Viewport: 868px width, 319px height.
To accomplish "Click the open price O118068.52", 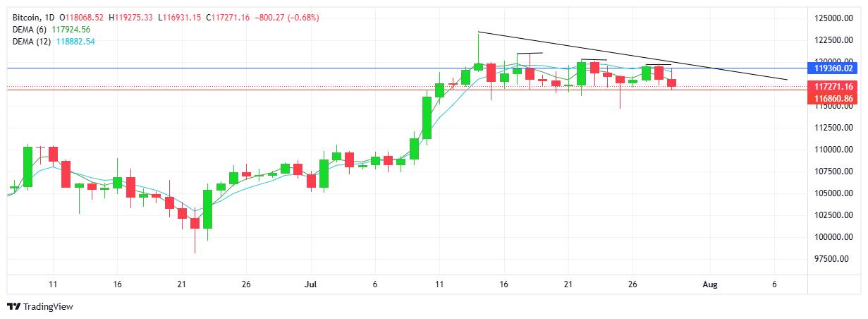I will pyautogui.click(x=82, y=17).
